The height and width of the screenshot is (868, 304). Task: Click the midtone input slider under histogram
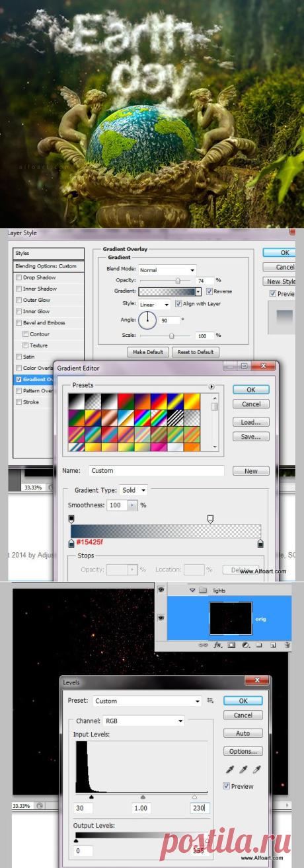pyautogui.click(x=143, y=797)
